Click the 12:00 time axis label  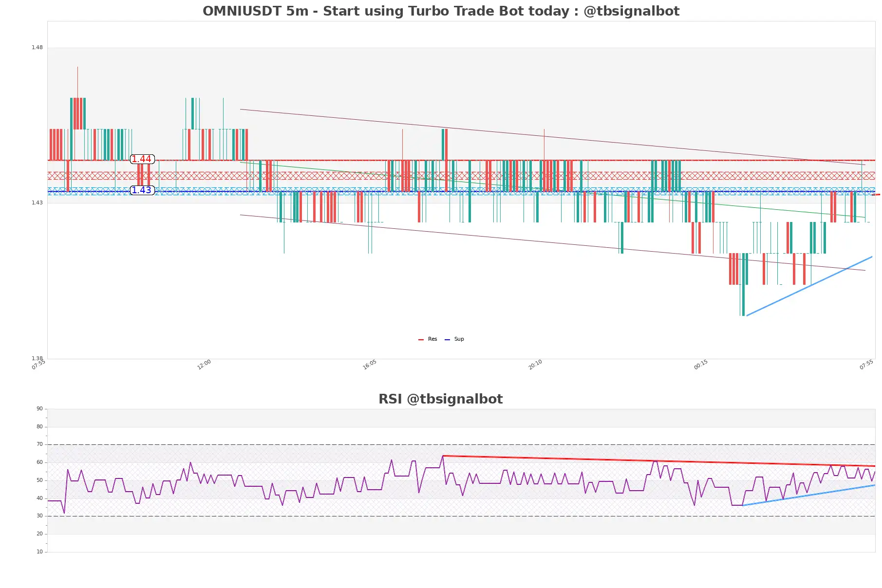click(204, 365)
